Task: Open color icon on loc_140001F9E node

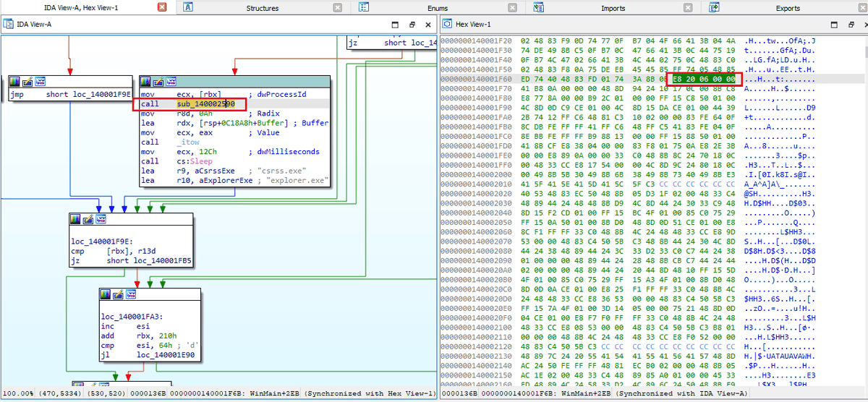Action: click(x=77, y=219)
